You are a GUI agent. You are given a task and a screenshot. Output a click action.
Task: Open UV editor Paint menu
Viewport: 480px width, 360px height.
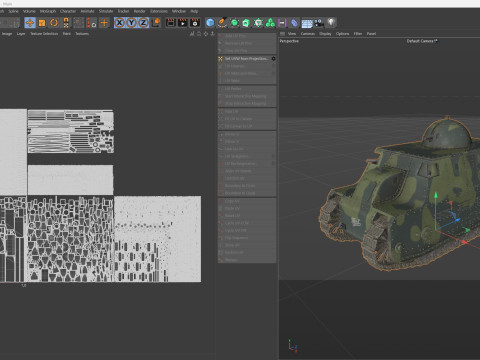[x=67, y=34]
